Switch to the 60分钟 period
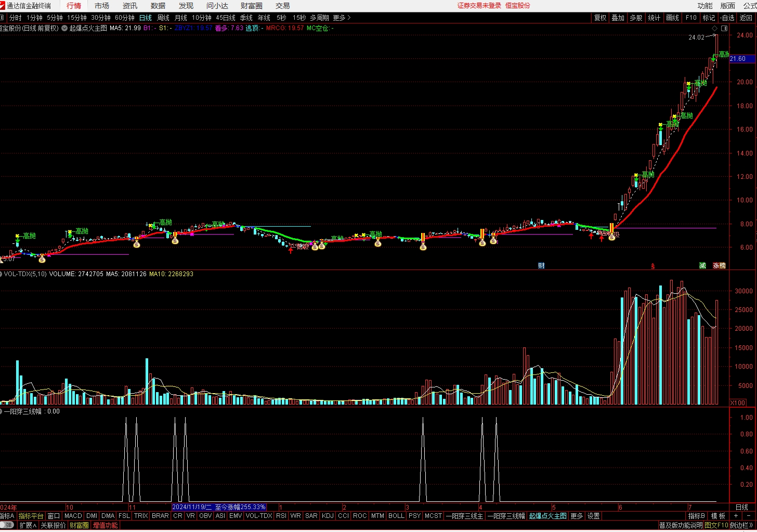The width and height of the screenshot is (757, 532). pos(125,18)
